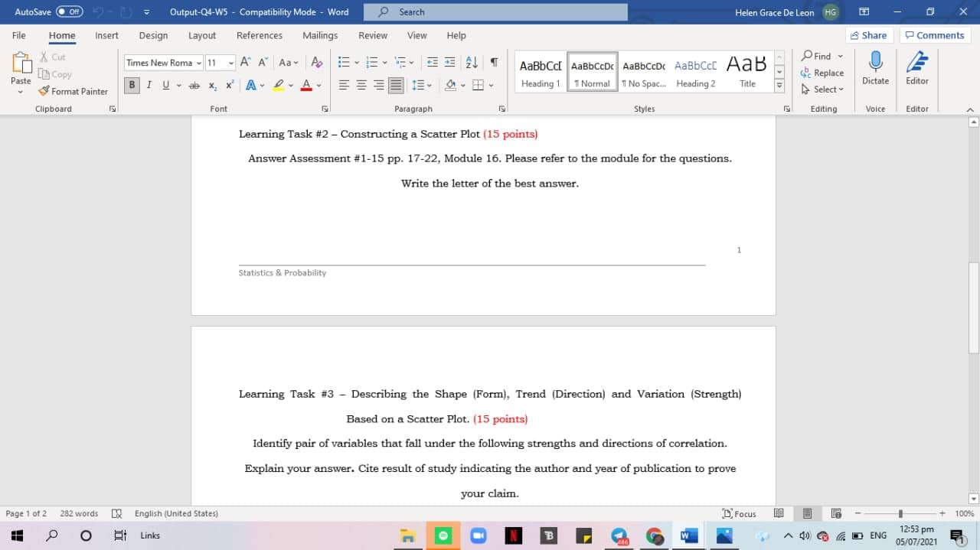Activate the Format Painter

pos(73,91)
